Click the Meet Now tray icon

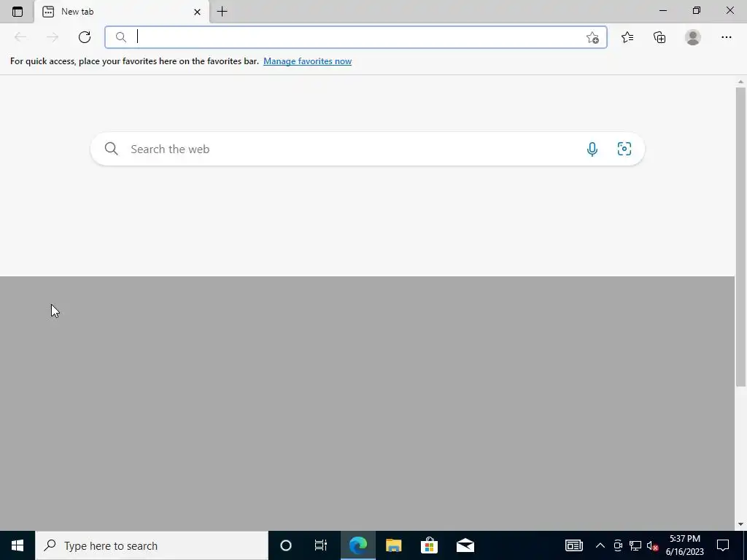(x=618, y=545)
